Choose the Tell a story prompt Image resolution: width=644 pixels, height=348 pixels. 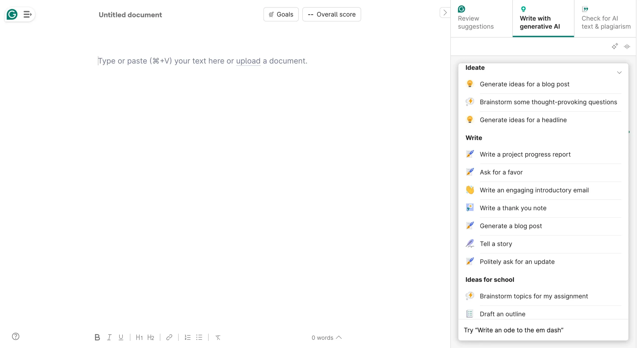[x=543, y=244]
